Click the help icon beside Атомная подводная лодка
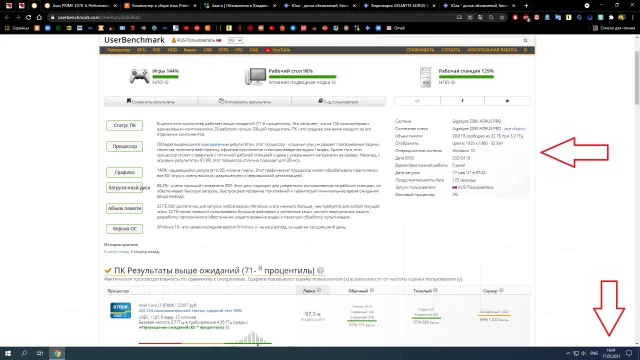 point(334,82)
